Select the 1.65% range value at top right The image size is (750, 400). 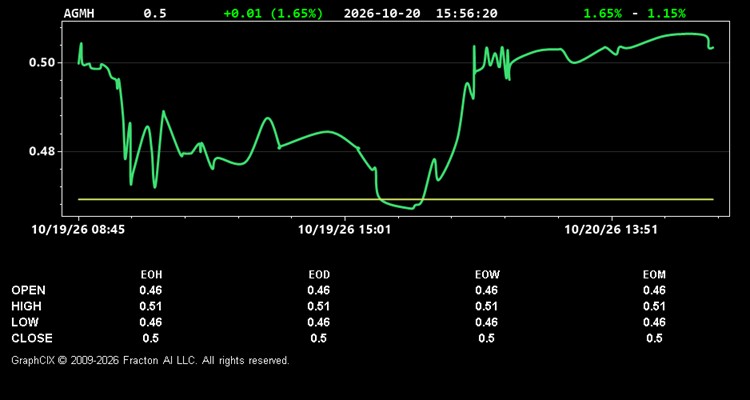click(603, 13)
